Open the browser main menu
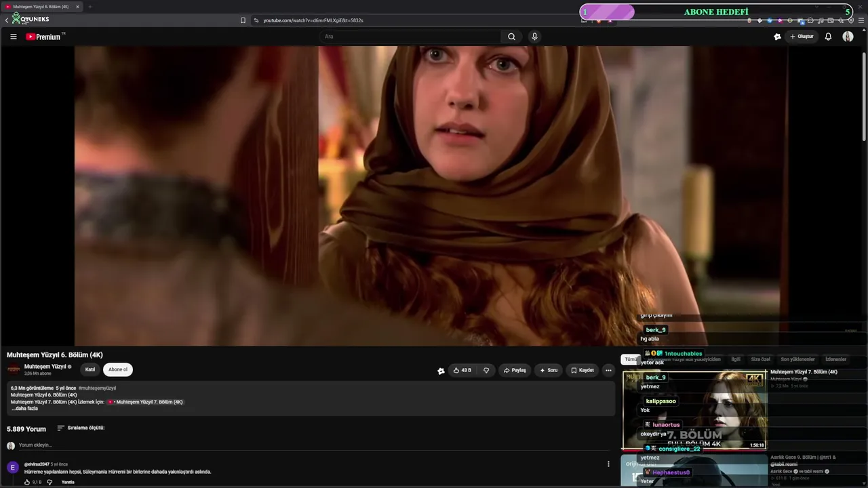The height and width of the screenshot is (488, 868). (x=861, y=20)
